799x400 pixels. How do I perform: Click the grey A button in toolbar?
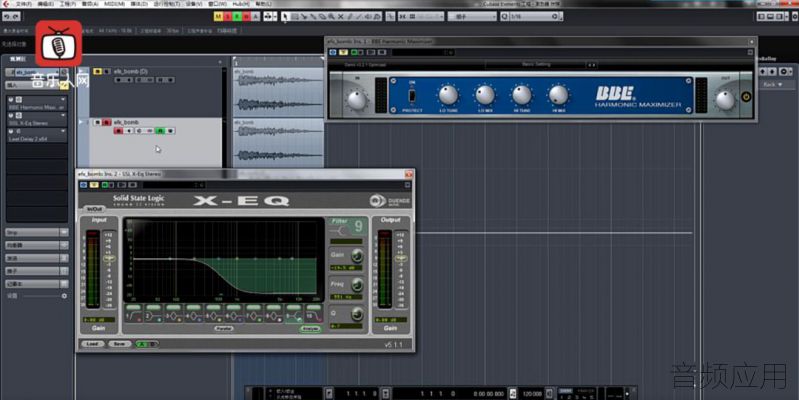coord(255,16)
